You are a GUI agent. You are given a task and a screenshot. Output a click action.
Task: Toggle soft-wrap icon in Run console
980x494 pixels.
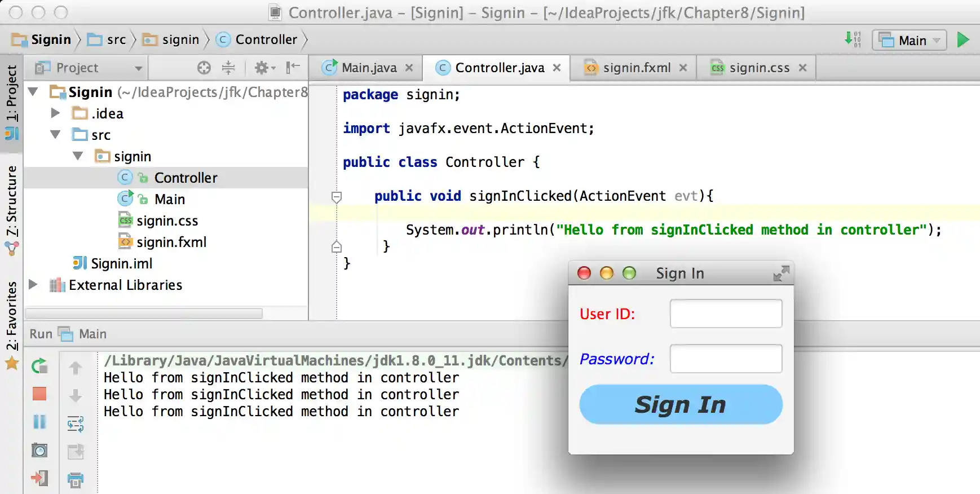point(76,424)
